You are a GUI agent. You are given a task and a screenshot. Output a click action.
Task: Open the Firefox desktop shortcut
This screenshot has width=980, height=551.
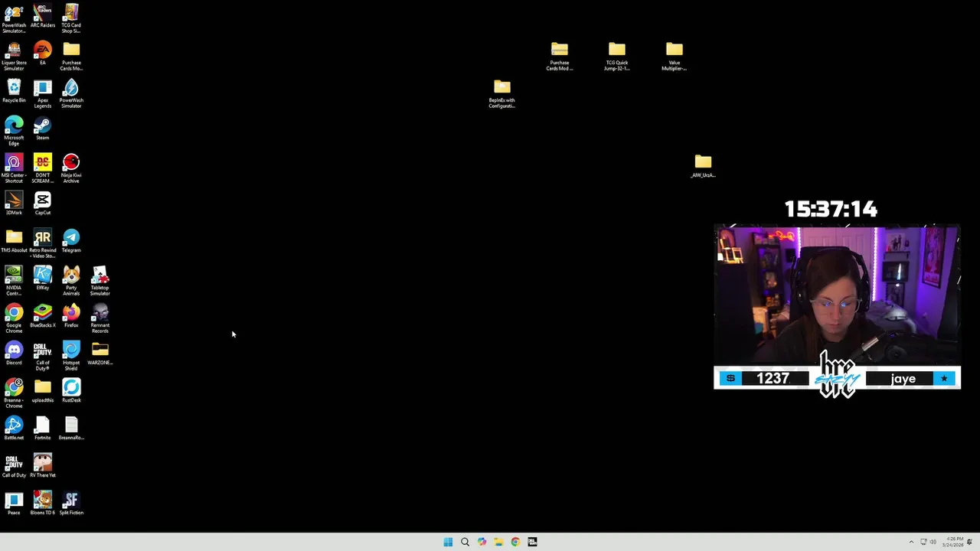click(x=71, y=315)
